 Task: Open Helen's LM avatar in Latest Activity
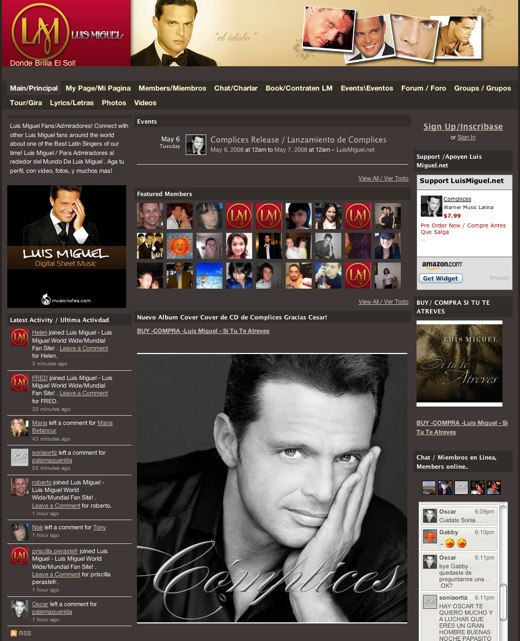tap(19, 337)
